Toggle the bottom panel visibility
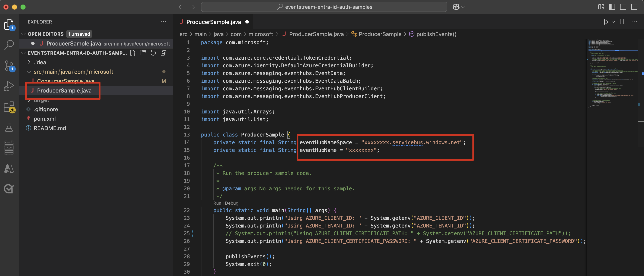Image resolution: width=644 pixels, height=276 pixels. (623, 7)
